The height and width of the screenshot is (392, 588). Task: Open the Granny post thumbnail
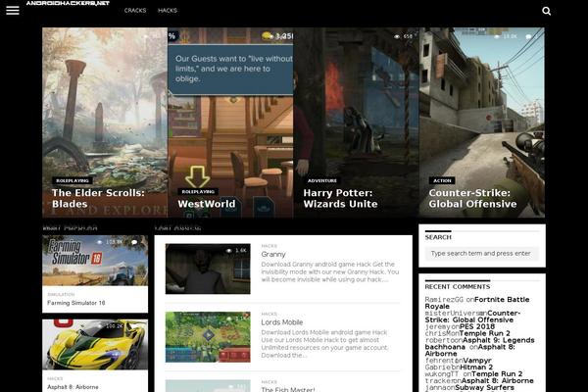(x=208, y=269)
